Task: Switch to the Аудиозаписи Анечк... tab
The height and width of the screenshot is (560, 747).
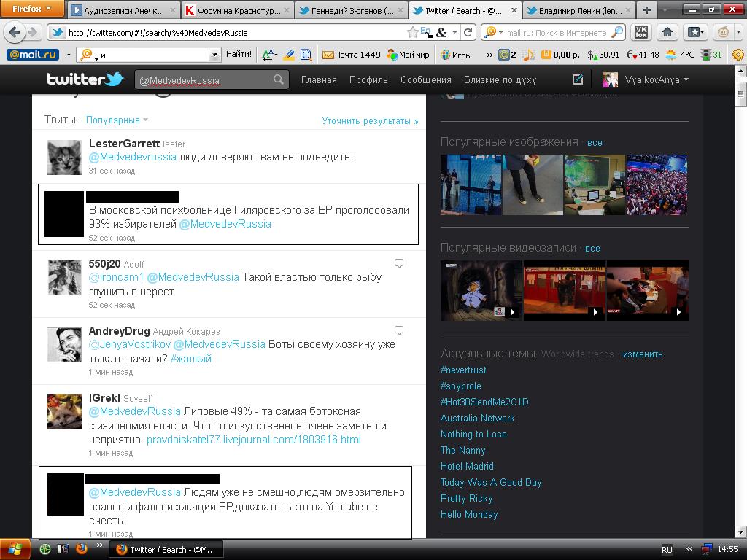Action: click(x=124, y=10)
